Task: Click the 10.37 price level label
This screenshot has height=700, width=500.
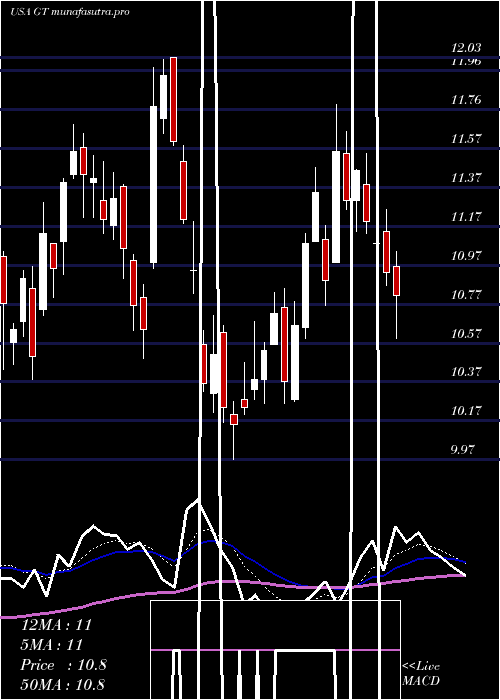Action: pyautogui.click(x=466, y=371)
